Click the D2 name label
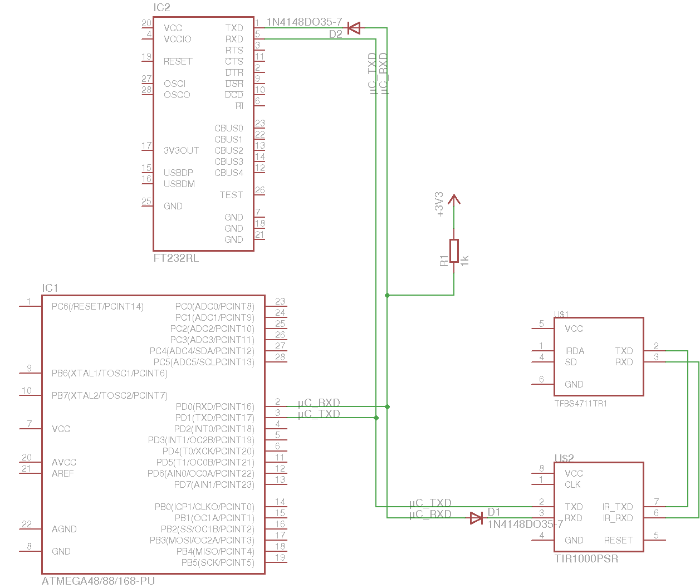700x588 pixels. point(335,34)
